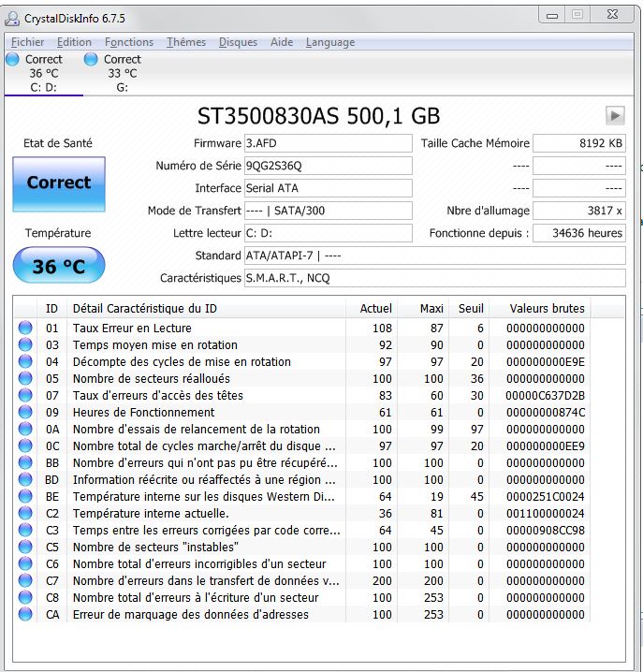
Task: Click the Interface field Serial ATA
Action: (329, 188)
